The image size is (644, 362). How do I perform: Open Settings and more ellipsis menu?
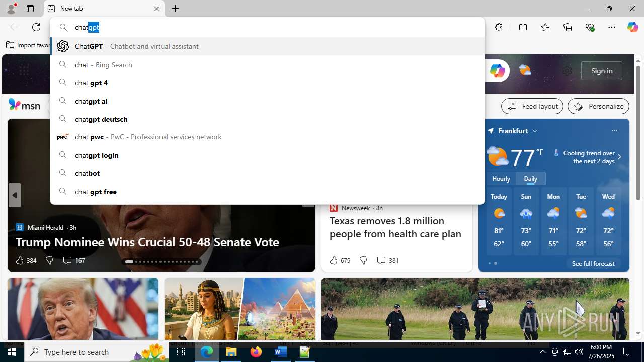tap(612, 27)
